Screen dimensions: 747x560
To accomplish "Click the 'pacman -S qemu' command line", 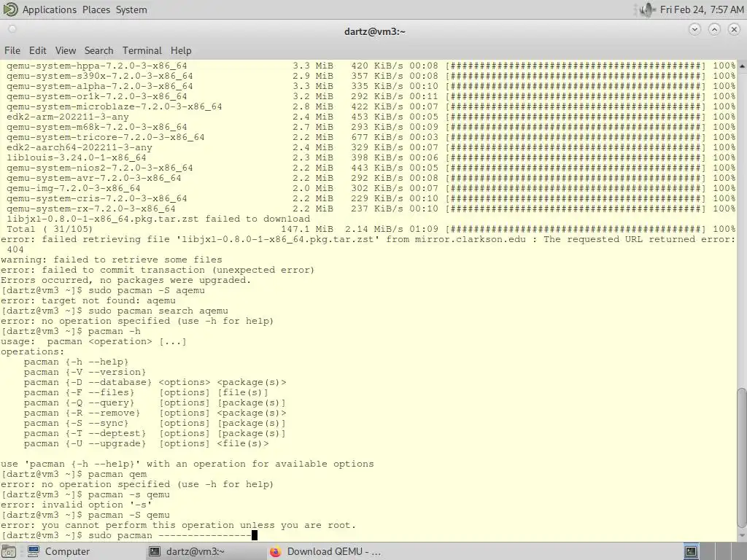I will coord(85,515).
